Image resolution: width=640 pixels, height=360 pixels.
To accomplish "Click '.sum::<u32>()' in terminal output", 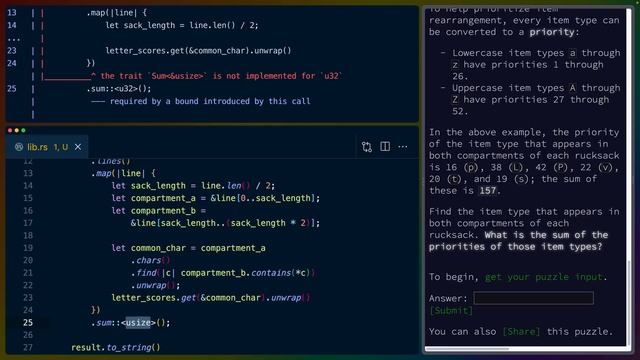I will click(119, 89).
